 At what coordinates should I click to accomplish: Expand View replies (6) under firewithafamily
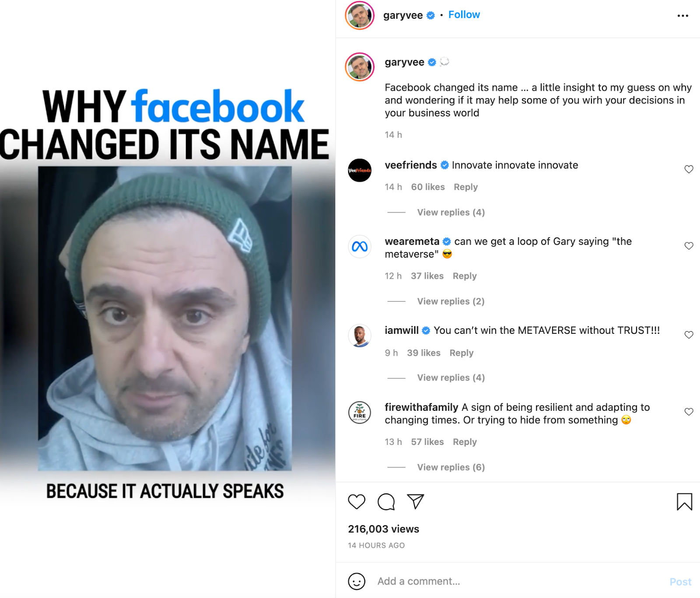(x=451, y=467)
